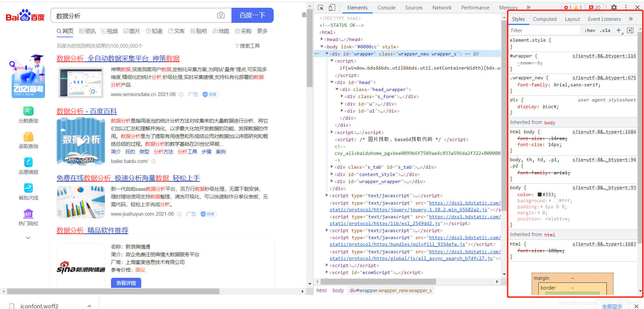Collapse the div#wrapper node
The image size is (644, 309).
327,54
